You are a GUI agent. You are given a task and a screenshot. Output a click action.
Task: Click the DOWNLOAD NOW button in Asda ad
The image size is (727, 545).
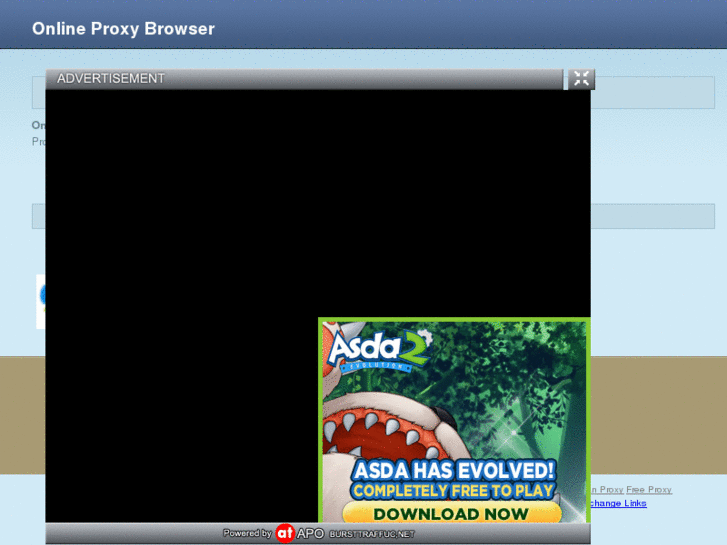coord(452,513)
